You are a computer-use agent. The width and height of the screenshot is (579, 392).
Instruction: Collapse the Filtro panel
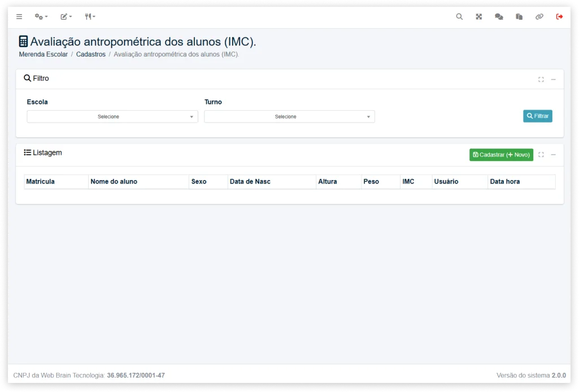(x=553, y=79)
